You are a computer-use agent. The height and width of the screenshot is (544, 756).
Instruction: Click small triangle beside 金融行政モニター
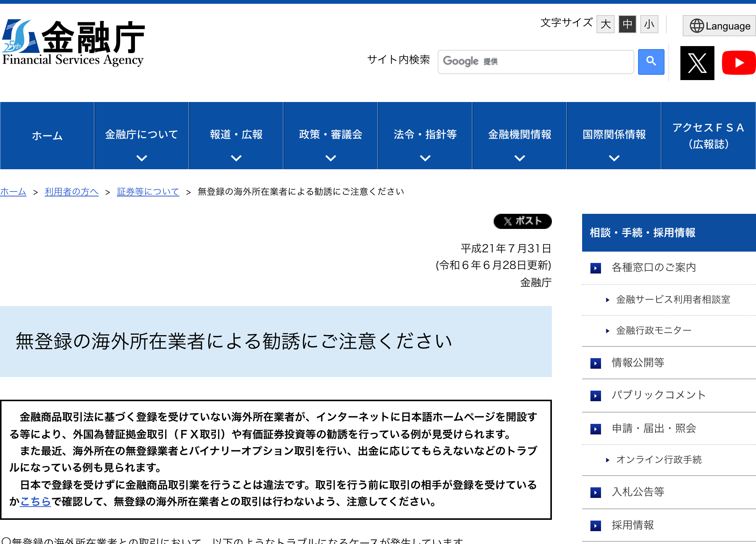(607, 331)
